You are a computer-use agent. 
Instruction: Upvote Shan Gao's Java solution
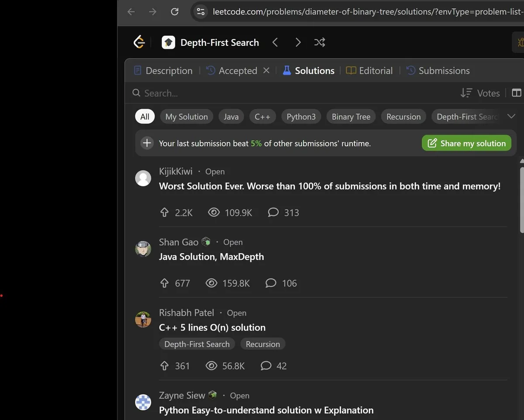tap(165, 283)
